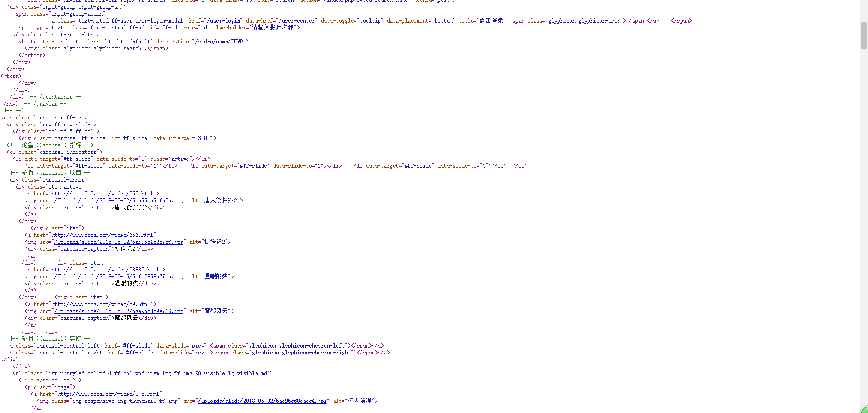The width and height of the screenshot is (868, 413).
Task: Open the 5ae95aa94fc3e.jpg slide image link
Action: pyautogui.click(x=119, y=201)
